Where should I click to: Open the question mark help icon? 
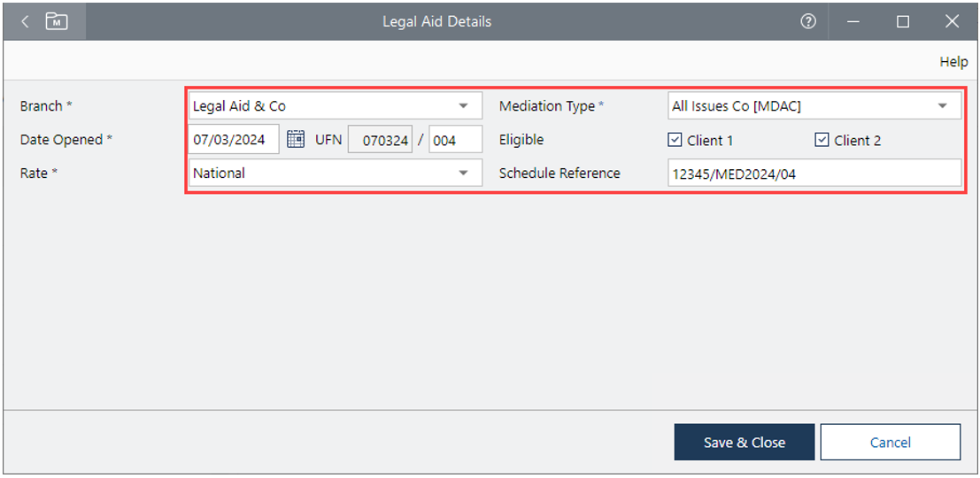tap(807, 21)
